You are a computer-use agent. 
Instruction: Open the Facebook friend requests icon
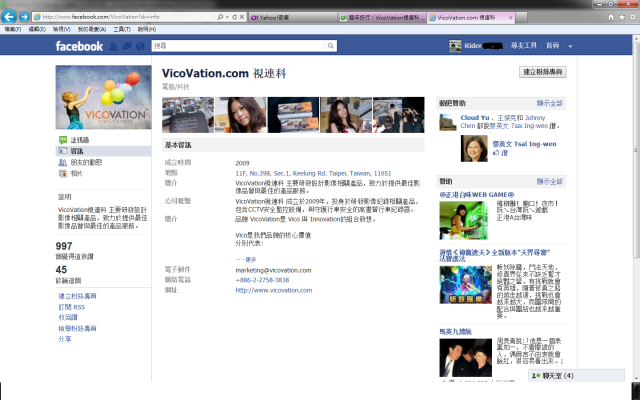113,46
